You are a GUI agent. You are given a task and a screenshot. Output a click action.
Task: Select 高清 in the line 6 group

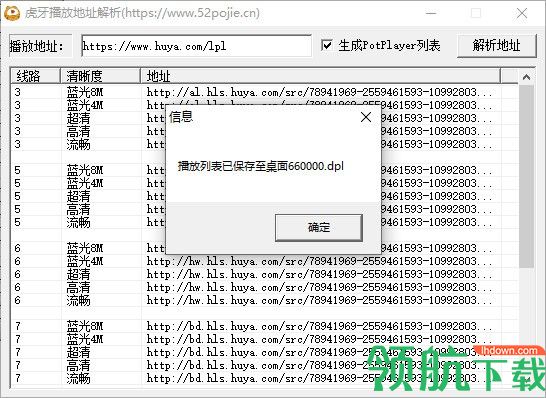[78, 287]
